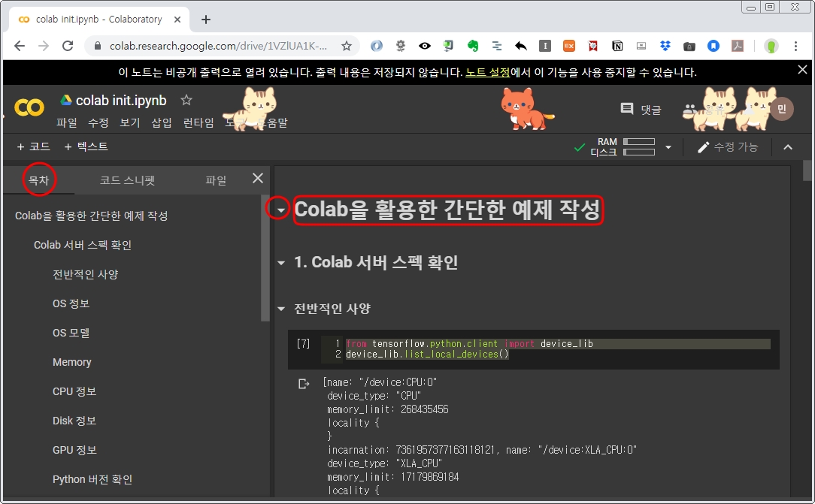Open the Notion extension icon
The width and height of the screenshot is (815, 504).
617,46
